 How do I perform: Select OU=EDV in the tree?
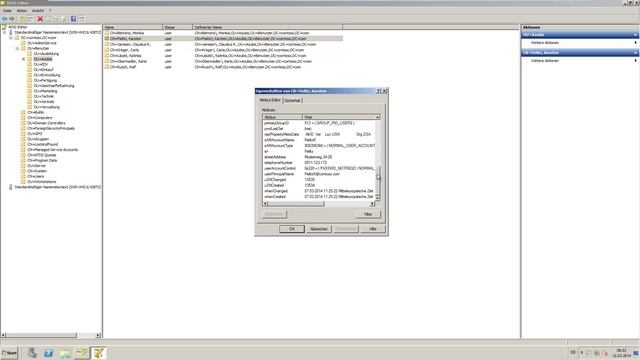point(40,64)
